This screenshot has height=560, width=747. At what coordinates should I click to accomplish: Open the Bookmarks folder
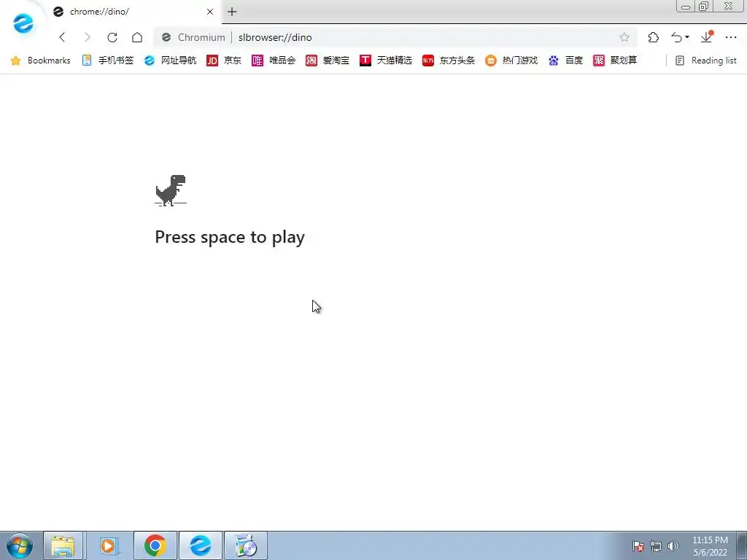click(x=41, y=61)
